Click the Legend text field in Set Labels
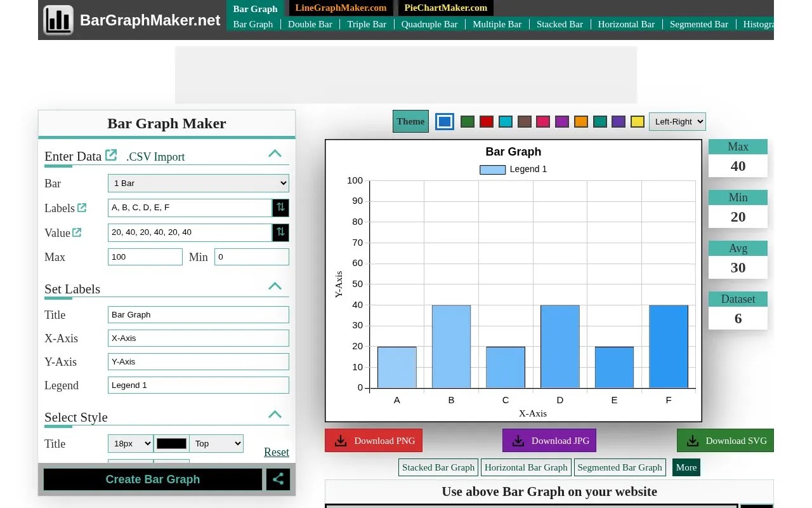 point(199,385)
